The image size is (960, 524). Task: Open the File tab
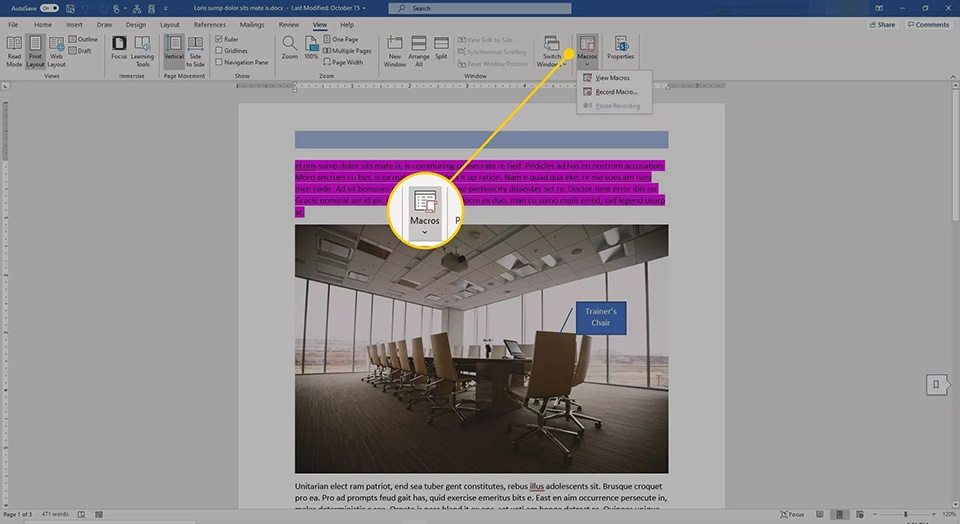click(13, 25)
